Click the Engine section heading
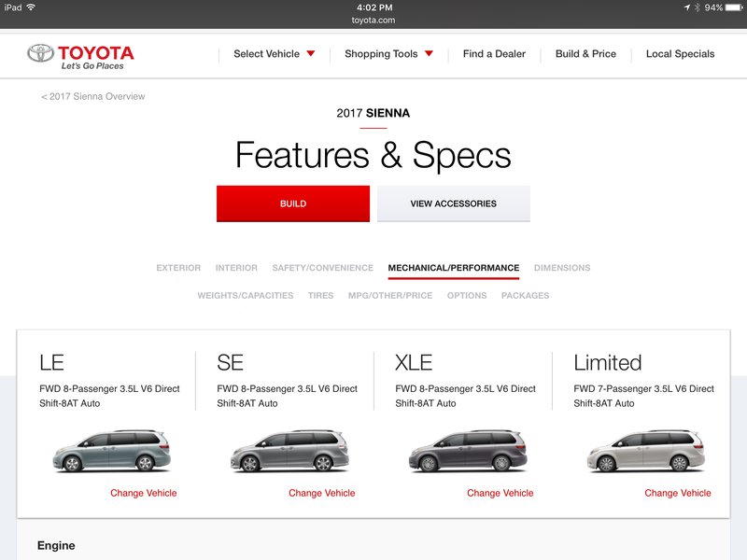This screenshot has height=560, width=747. [x=56, y=545]
